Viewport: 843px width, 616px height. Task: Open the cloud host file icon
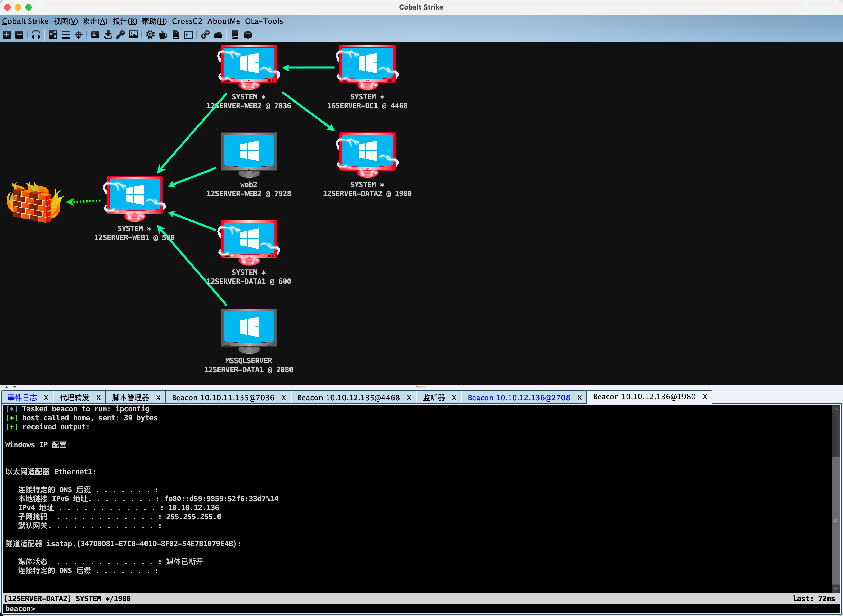tap(218, 35)
